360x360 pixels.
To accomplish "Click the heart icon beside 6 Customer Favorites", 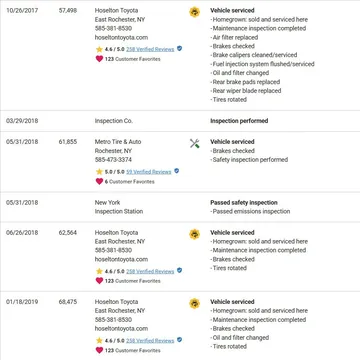I will coord(99,181).
